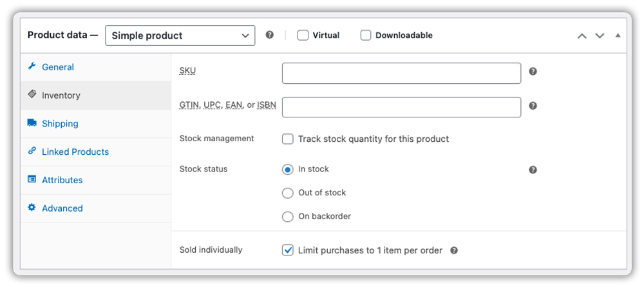Focus the SKU input field

(401, 73)
